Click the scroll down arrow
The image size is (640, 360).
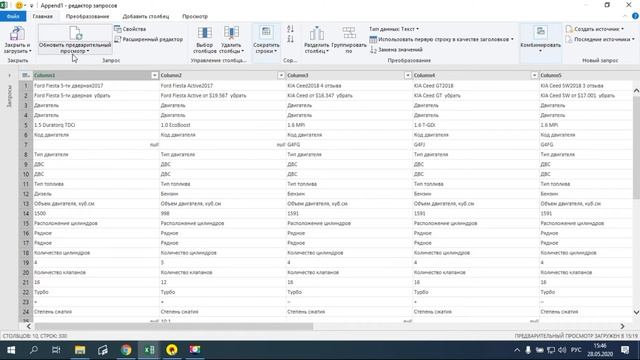636,312
